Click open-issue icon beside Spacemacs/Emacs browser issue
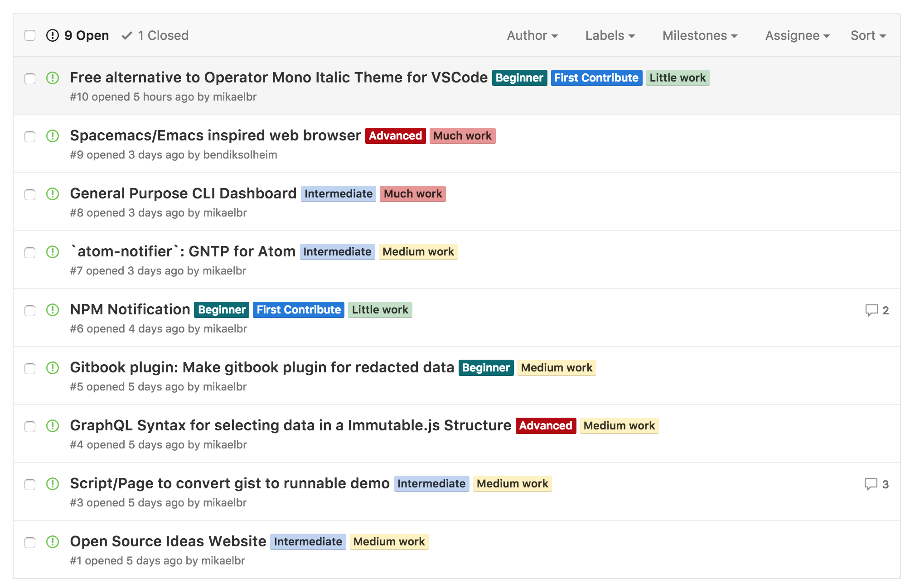This screenshot has height=588, width=910. click(x=53, y=136)
